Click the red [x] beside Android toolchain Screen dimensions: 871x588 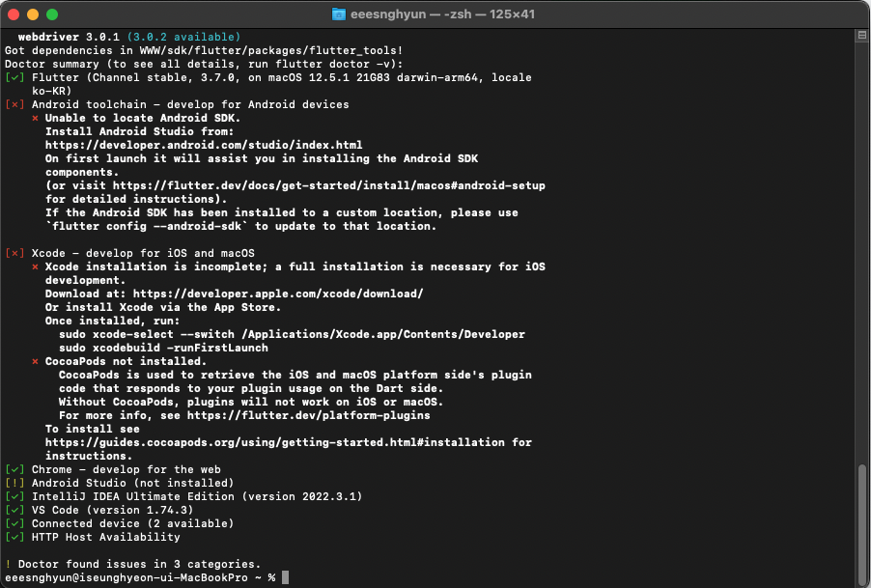tap(14, 104)
